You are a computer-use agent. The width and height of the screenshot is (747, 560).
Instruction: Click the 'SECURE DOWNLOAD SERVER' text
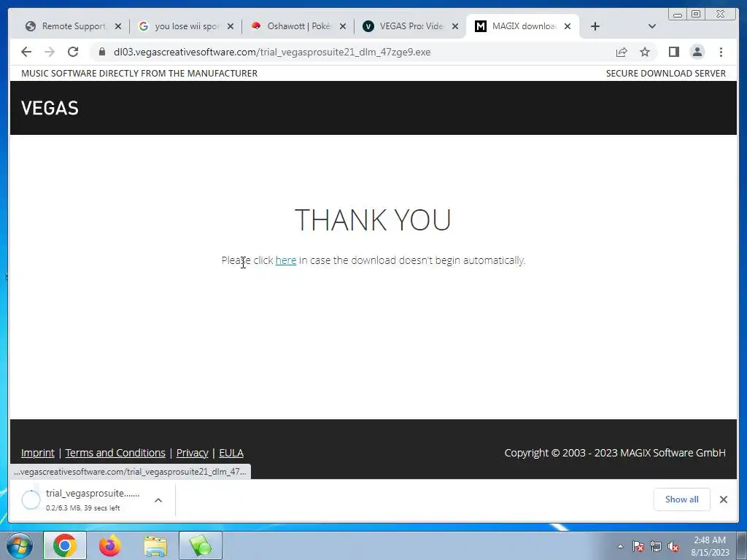pyautogui.click(x=665, y=74)
